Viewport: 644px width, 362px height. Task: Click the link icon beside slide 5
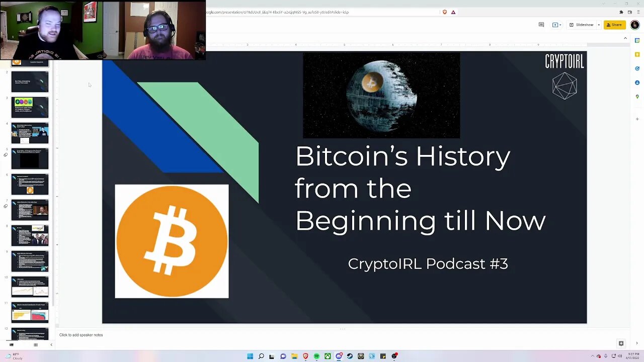pyautogui.click(x=6, y=155)
